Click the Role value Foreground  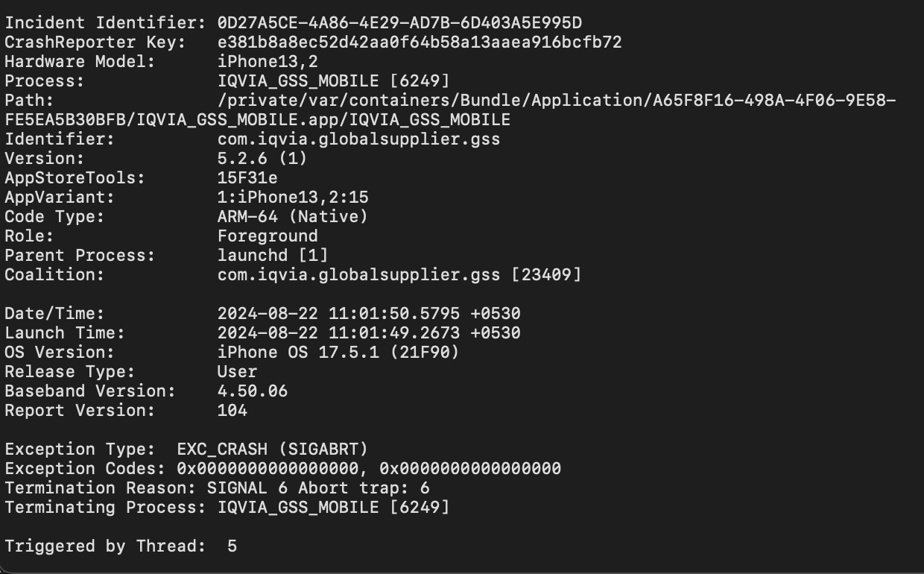tap(268, 236)
